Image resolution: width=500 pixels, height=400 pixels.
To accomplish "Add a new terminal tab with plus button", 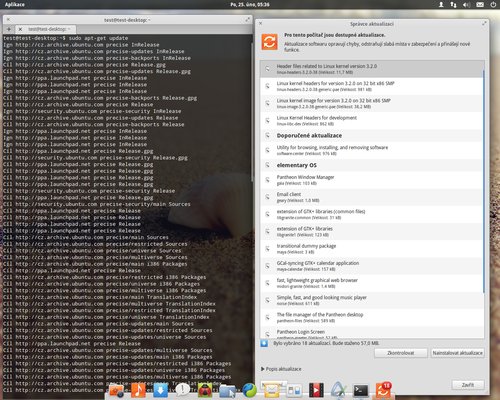I will point(9,29).
